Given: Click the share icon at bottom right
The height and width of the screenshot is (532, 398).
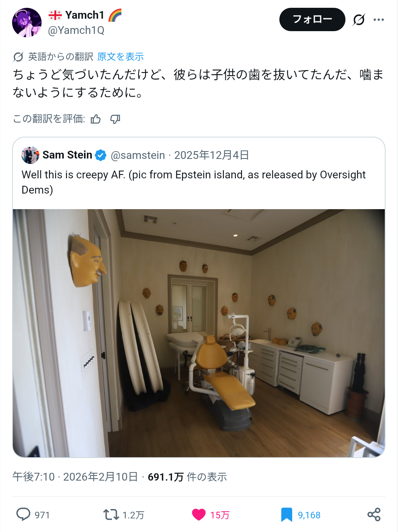Looking at the screenshot, I should click(374, 515).
